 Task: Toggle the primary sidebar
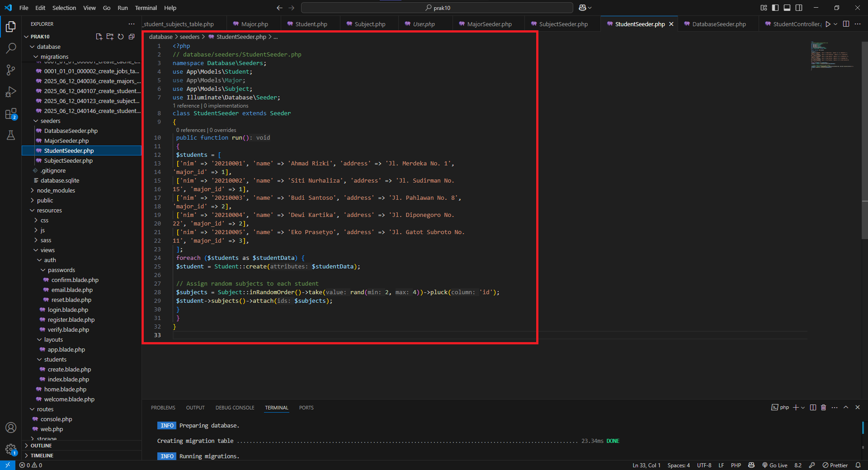pyautogui.click(x=775, y=8)
